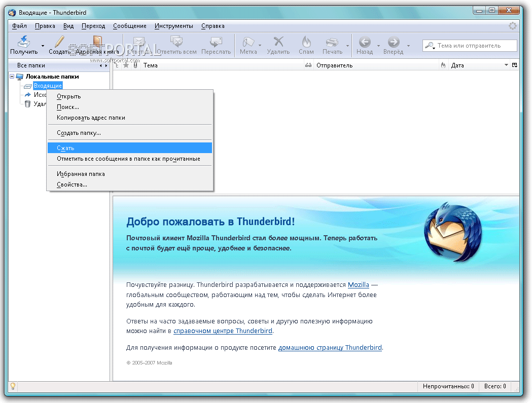Choose Создать папку... in context menu

tap(130, 133)
